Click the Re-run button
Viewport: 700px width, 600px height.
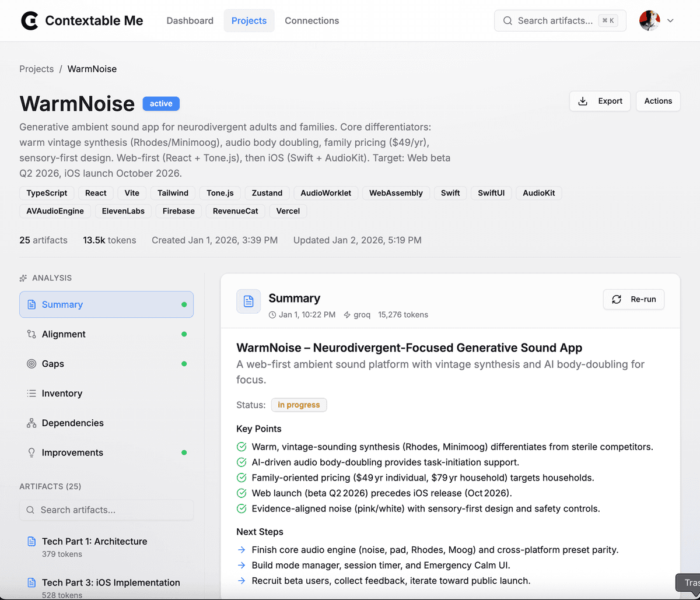pyautogui.click(x=633, y=299)
